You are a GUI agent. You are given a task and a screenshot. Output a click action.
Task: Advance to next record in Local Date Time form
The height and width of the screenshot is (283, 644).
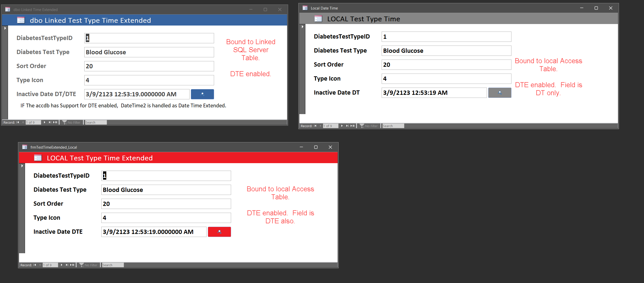click(342, 126)
